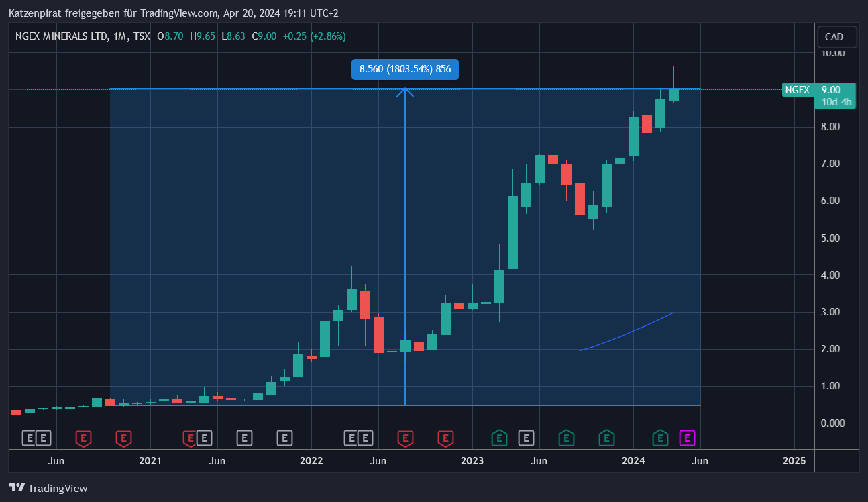Screen dimensions: 868x502
Task: Click the close value C9.00
Action: coord(264,36)
